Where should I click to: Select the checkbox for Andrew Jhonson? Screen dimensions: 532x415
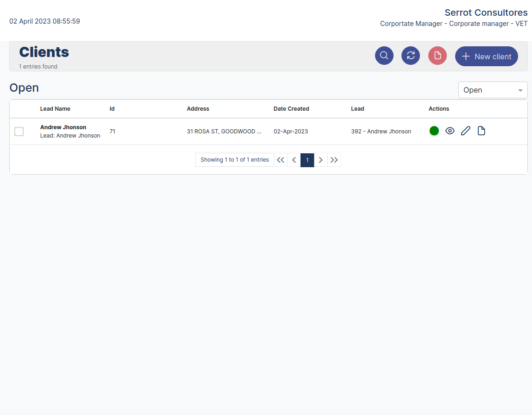19,132
